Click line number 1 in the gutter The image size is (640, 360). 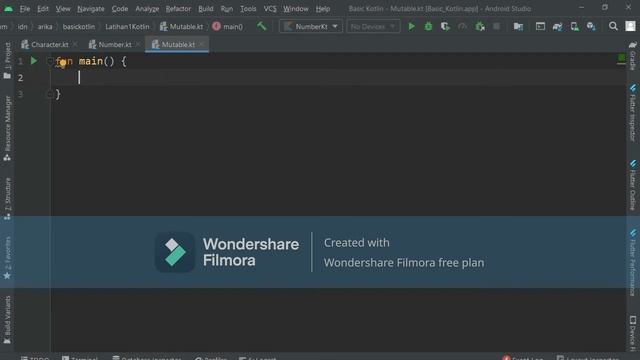(20, 61)
